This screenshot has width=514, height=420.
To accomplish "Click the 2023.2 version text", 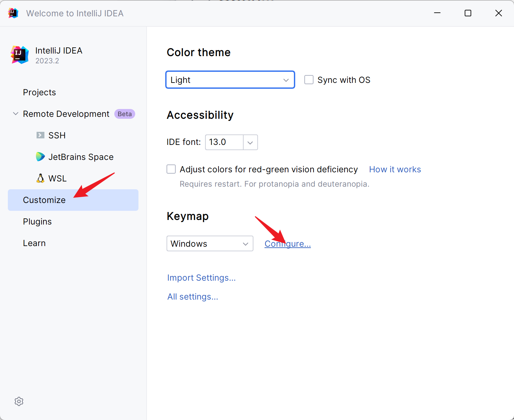I will pos(47,61).
